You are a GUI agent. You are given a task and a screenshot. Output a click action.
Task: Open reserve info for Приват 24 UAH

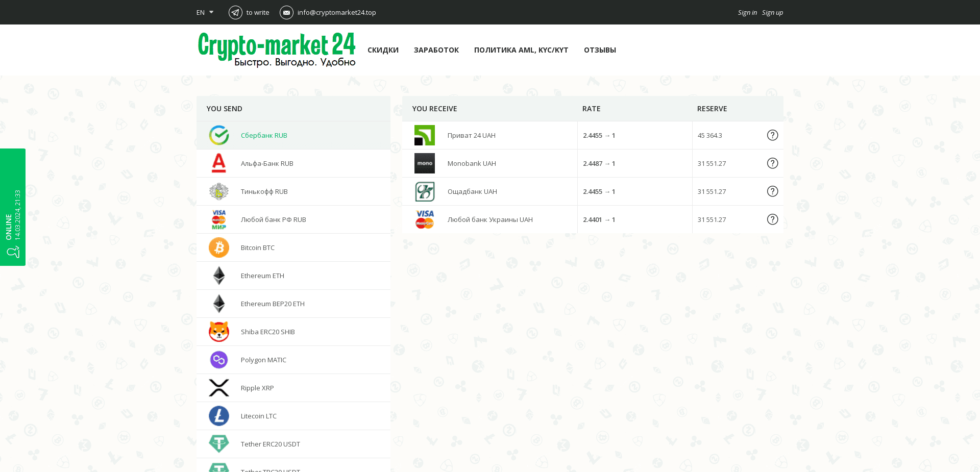pos(772,135)
